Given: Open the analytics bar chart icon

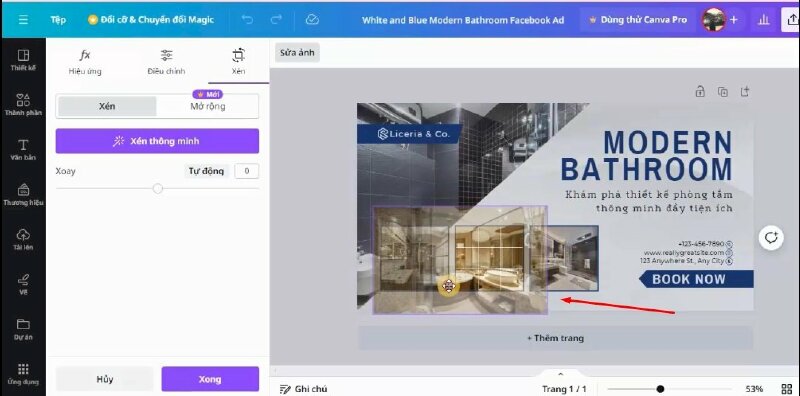Looking at the screenshot, I should (763, 20).
